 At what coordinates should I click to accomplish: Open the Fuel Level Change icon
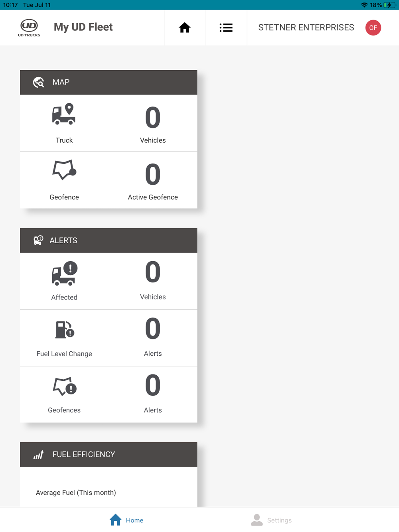coord(65,330)
